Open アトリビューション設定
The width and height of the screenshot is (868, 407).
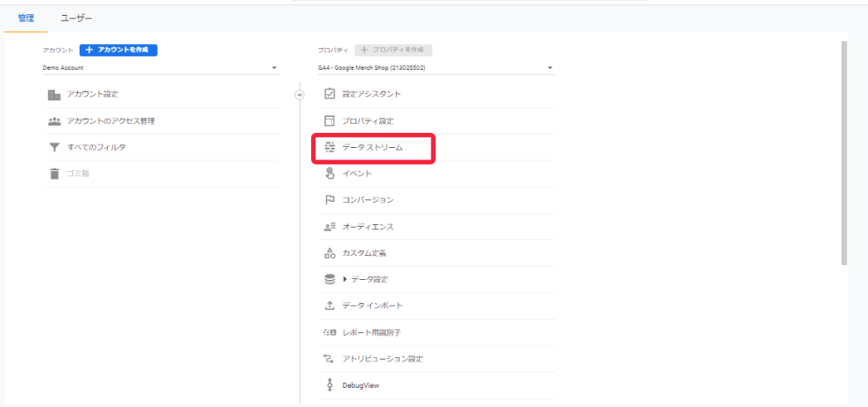pos(383,359)
